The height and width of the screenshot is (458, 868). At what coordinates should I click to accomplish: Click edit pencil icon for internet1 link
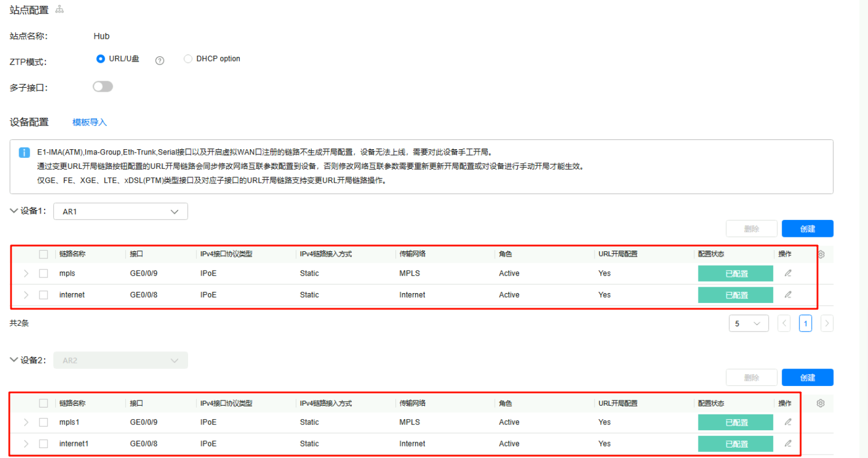[788, 443]
